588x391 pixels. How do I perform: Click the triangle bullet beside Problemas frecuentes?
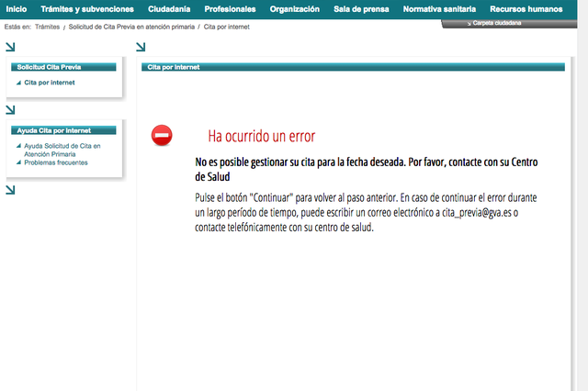click(18, 162)
